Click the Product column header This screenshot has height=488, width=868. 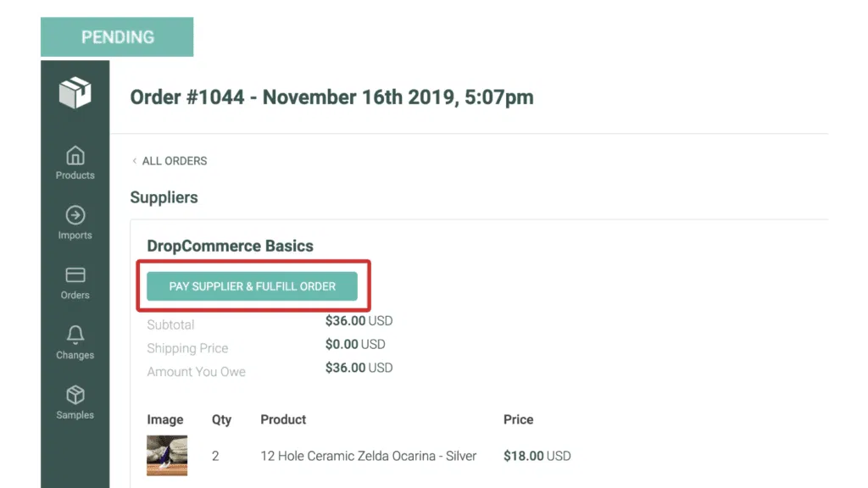click(283, 419)
